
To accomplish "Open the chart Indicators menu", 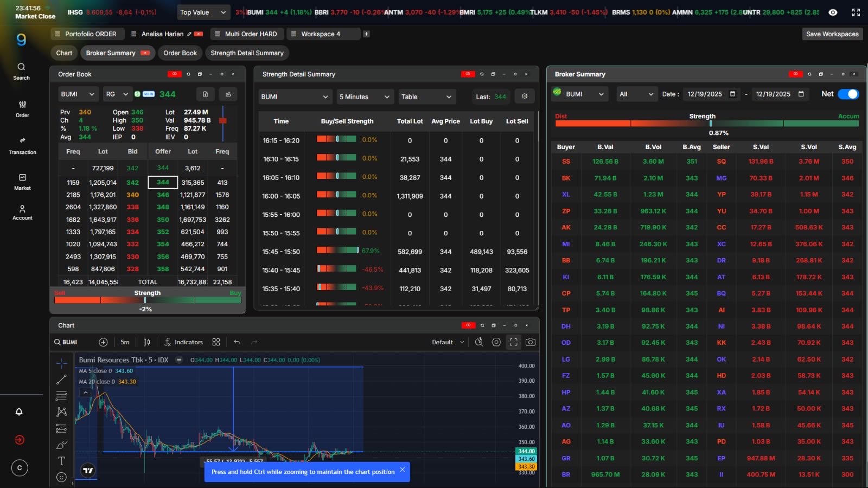I will pyautogui.click(x=183, y=342).
